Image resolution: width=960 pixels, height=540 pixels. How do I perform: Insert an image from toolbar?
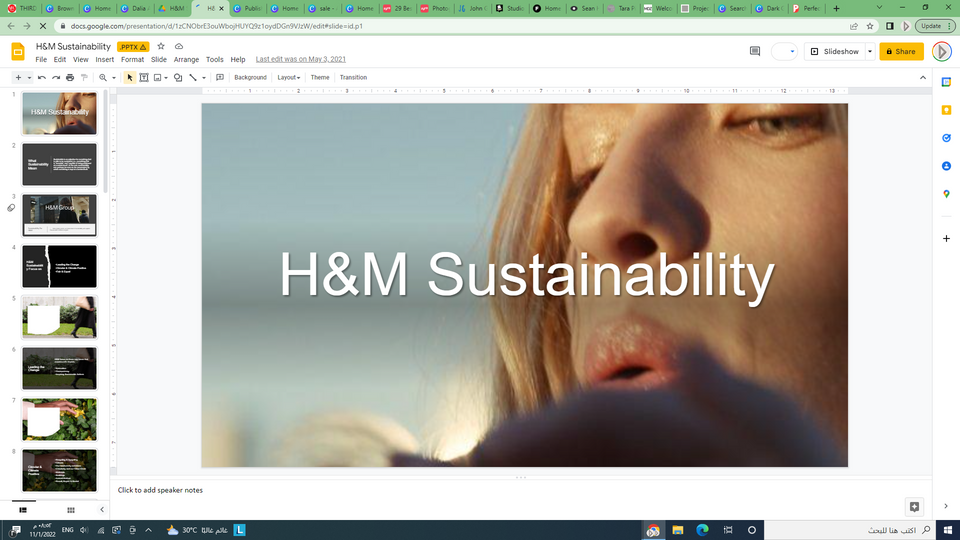pos(157,78)
